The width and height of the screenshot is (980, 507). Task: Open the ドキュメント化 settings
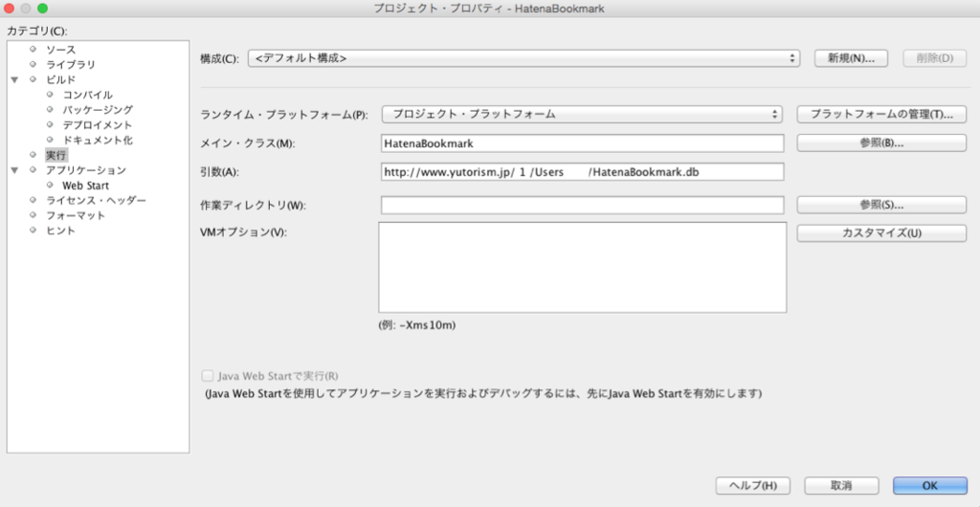point(98,140)
